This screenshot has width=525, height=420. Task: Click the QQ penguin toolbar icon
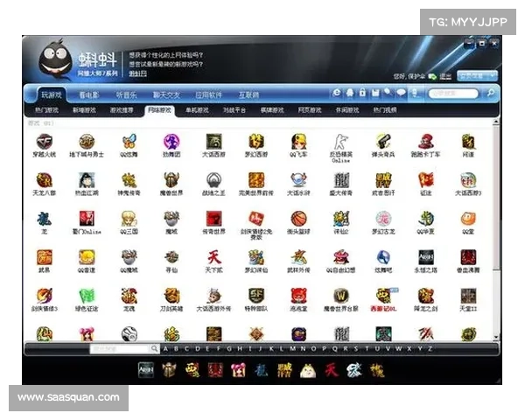pyautogui.click(x=349, y=93)
